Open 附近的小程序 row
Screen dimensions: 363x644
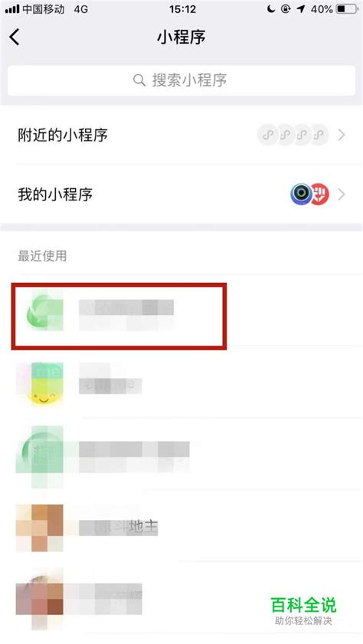181,135
